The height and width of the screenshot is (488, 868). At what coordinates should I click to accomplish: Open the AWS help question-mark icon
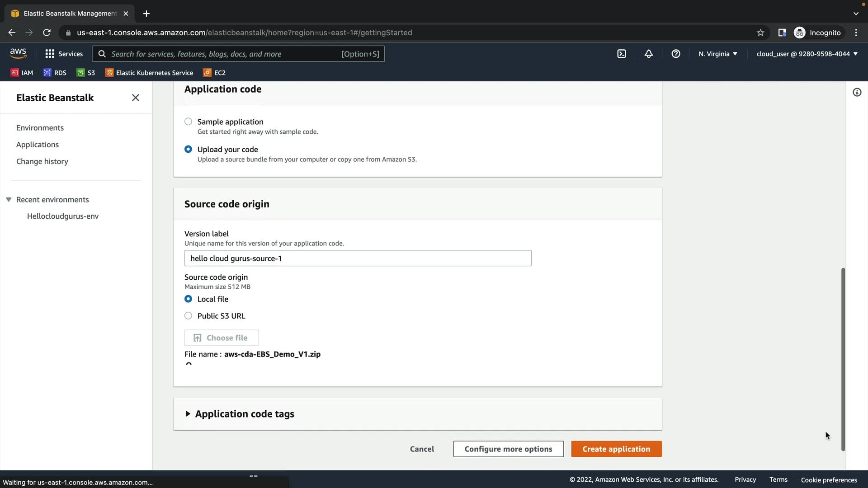tap(676, 54)
